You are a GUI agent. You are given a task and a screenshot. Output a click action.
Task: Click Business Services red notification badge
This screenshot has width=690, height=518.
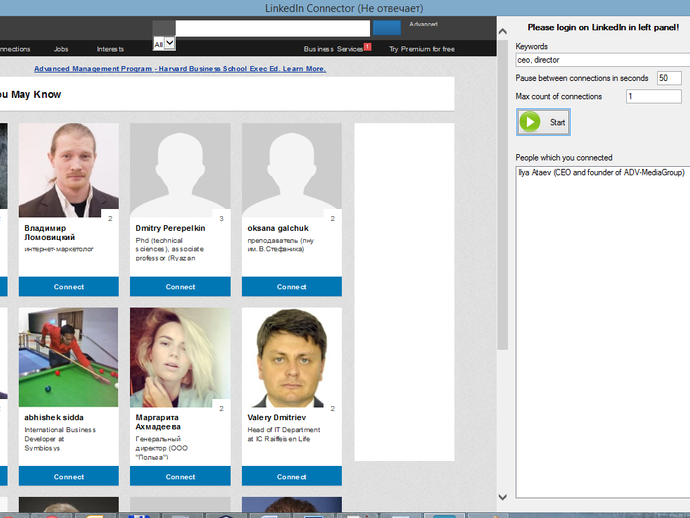367,47
